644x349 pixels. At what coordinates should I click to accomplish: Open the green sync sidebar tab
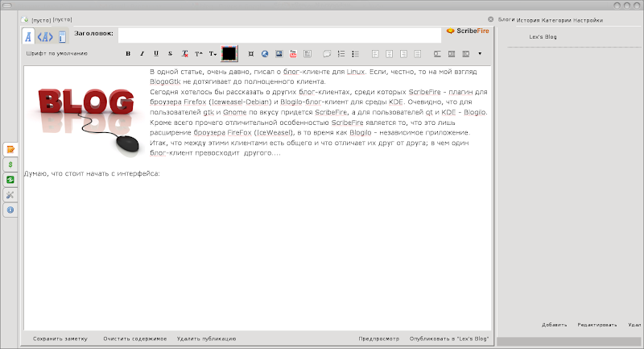tap(10, 180)
